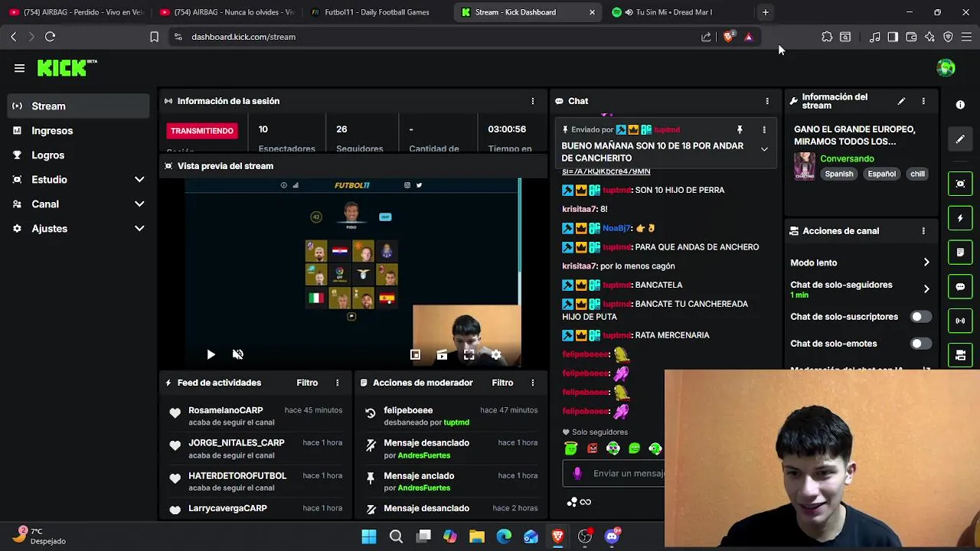This screenshot has height=551, width=980.
Task: Open channel actions three-dot menu
Action: point(923,231)
